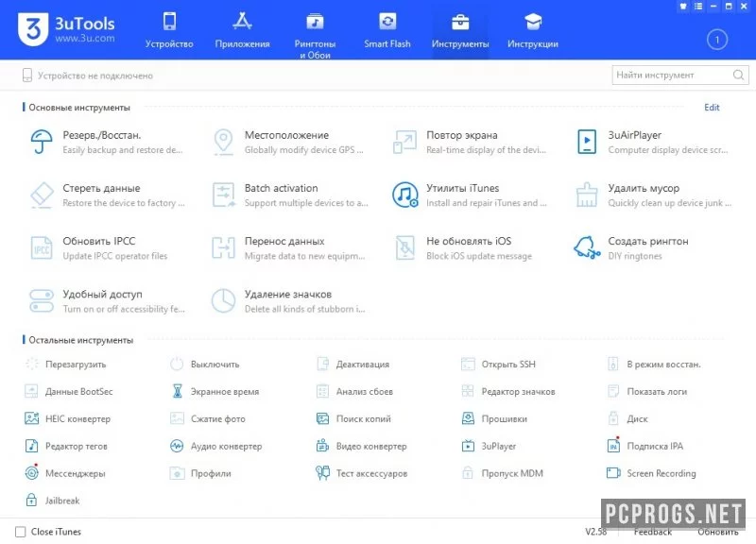Open the Screen Recording icon

(613, 472)
